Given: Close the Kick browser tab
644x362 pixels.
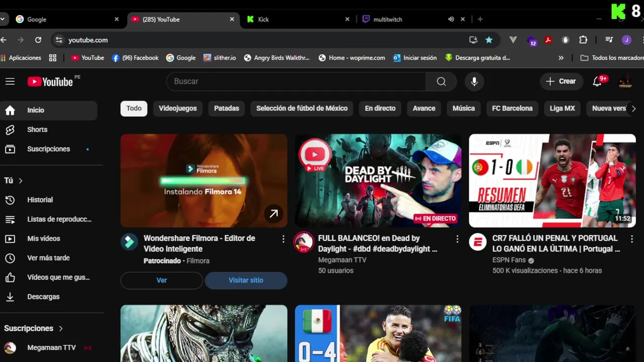Looking at the screenshot, I should click(x=347, y=19).
